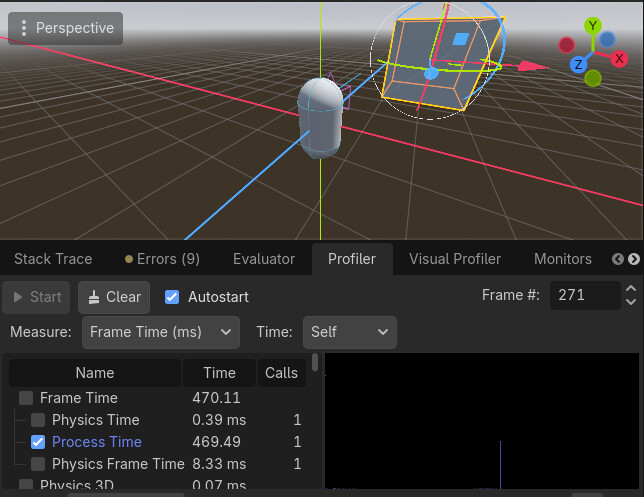Open the Errors (9) tab
The image size is (644, 497).
pos(162,259)
